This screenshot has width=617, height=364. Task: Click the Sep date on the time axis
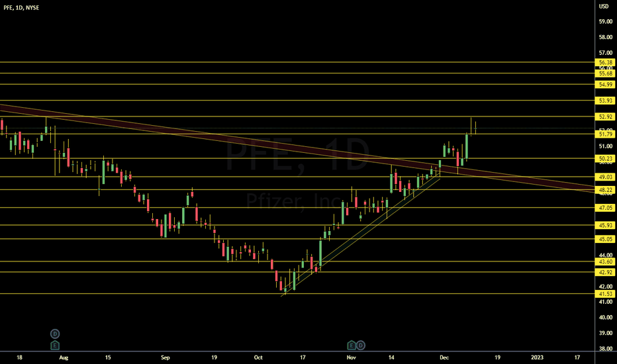pyautogui.click(x=166, y=357)
